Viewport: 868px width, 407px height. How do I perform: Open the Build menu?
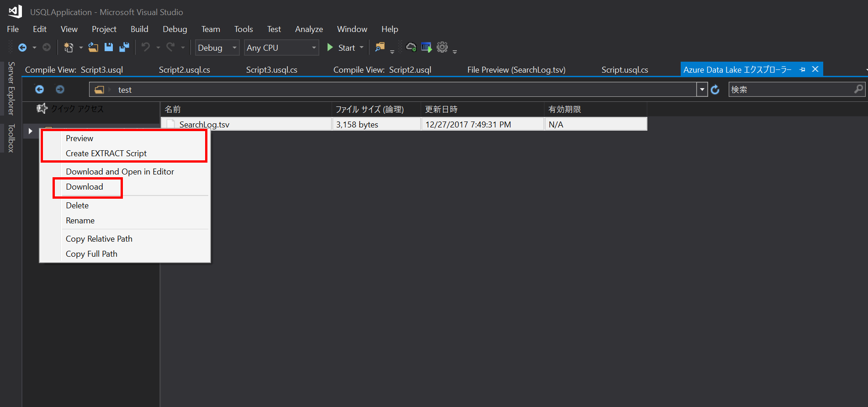(139, 29)
